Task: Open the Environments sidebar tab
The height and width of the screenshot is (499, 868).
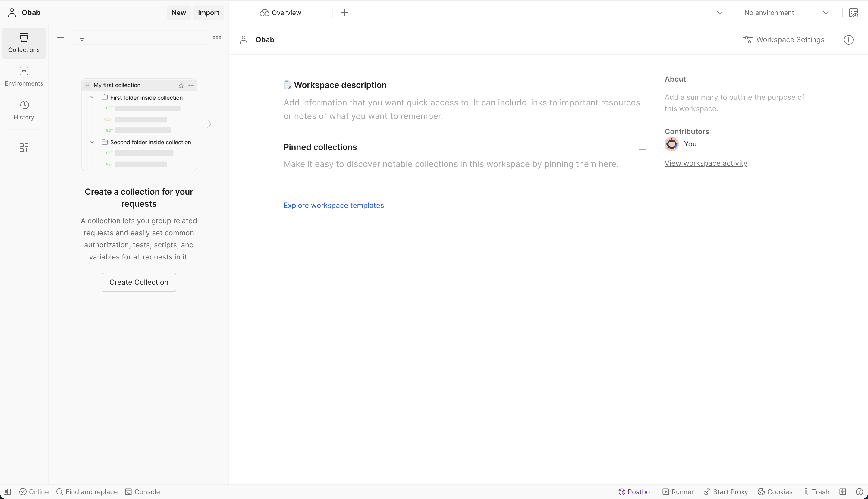Action: (24, 77)
